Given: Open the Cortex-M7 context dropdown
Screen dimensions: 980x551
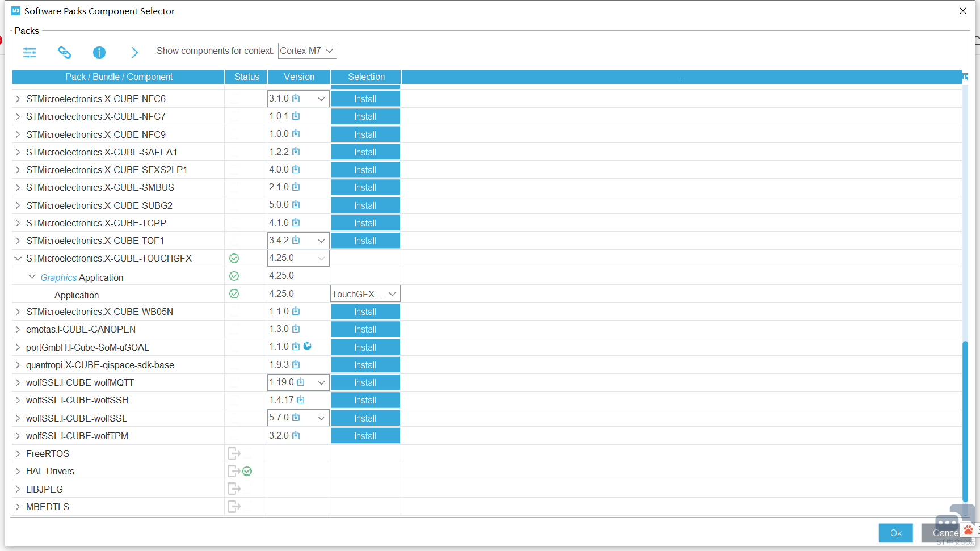Looking at the screenshot, I should [308, 51].
